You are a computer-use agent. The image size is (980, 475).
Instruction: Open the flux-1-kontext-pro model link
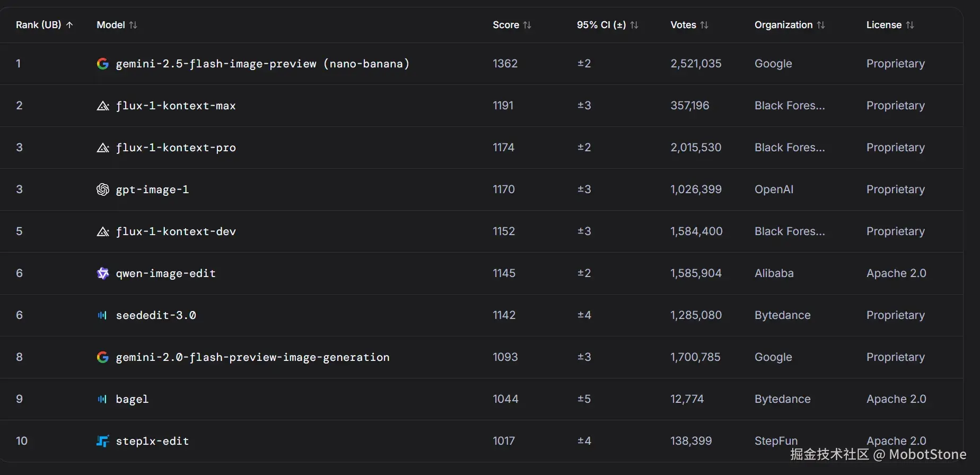pyautogui.click(x=176, y=148)
